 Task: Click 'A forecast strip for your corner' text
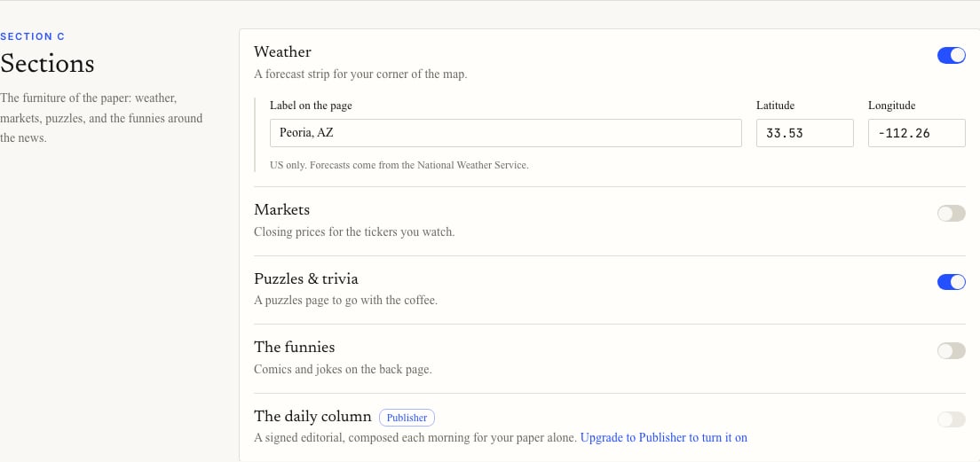coord(360,74)
